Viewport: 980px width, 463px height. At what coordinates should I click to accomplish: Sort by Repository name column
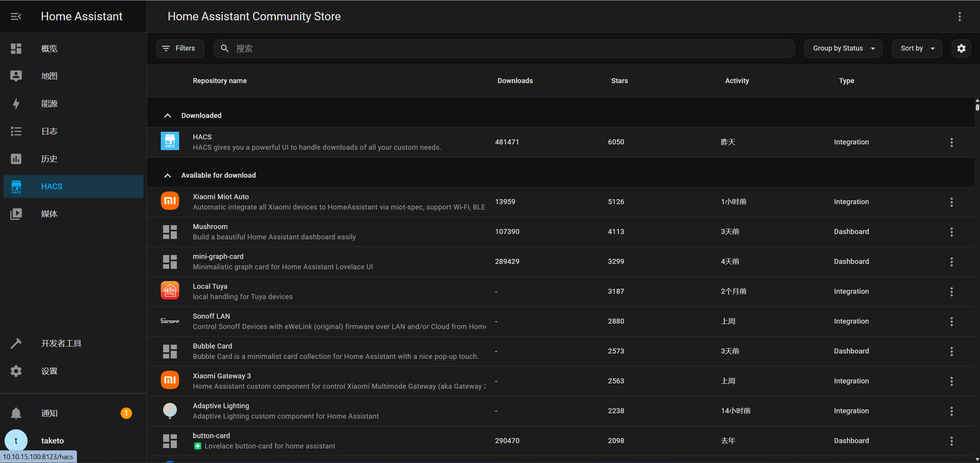[220, 81]
